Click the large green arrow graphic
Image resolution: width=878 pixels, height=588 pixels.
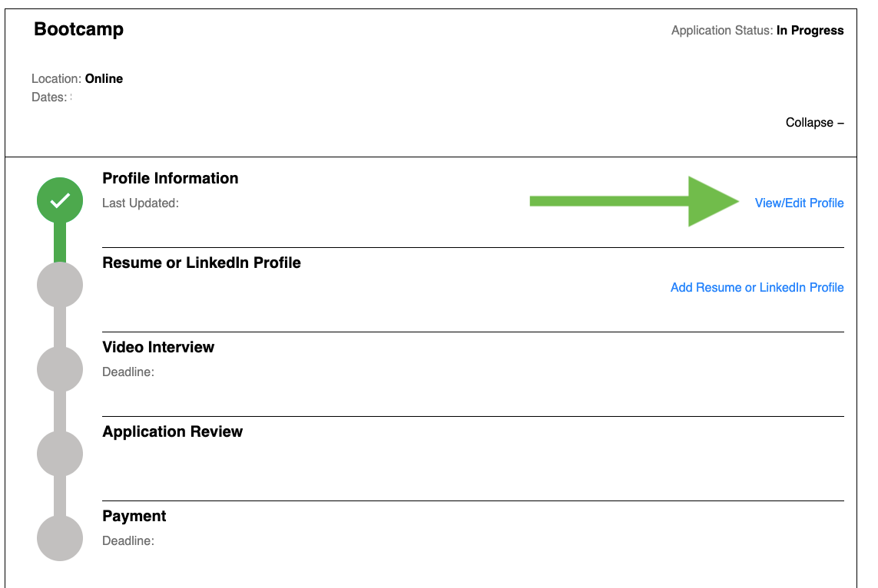pyautogui.click(x=634, y=201)
